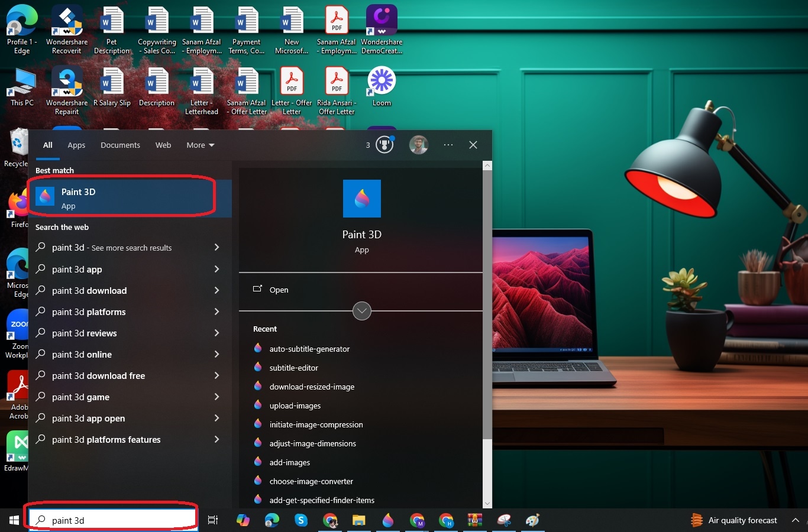Open recent file 'add-images'

click(289, 462)
